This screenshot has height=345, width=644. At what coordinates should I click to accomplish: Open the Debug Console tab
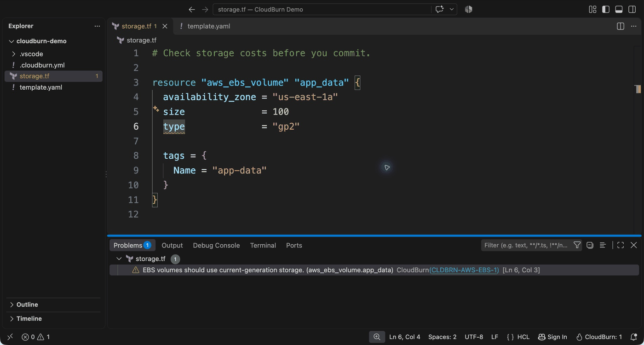click(x=216, y=245)
